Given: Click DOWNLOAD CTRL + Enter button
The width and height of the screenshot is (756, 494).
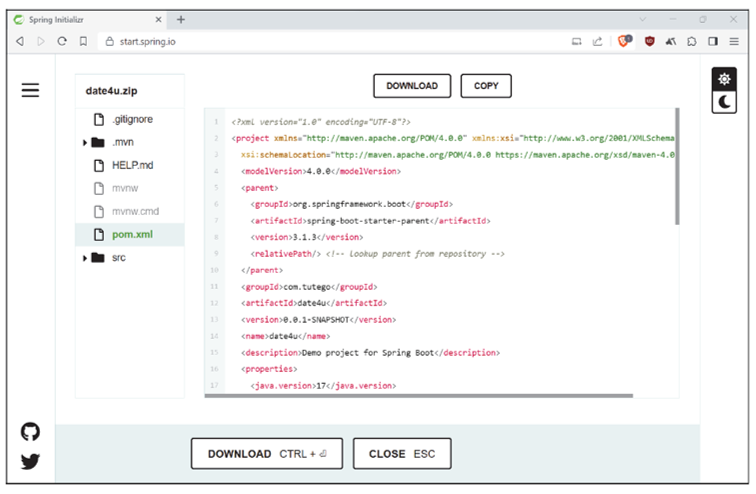Looking at the screenshot, I should 267,454.
